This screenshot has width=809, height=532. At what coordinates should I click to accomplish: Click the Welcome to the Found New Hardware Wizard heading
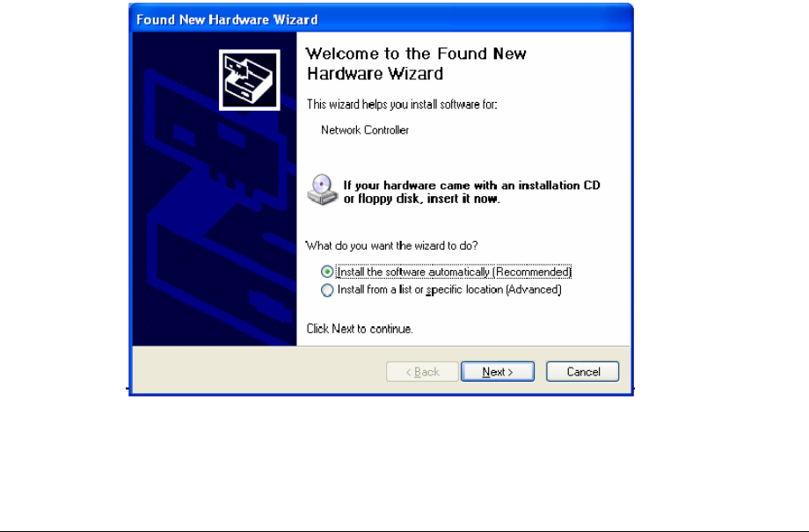pyautogui.click(x=416, y=63)
